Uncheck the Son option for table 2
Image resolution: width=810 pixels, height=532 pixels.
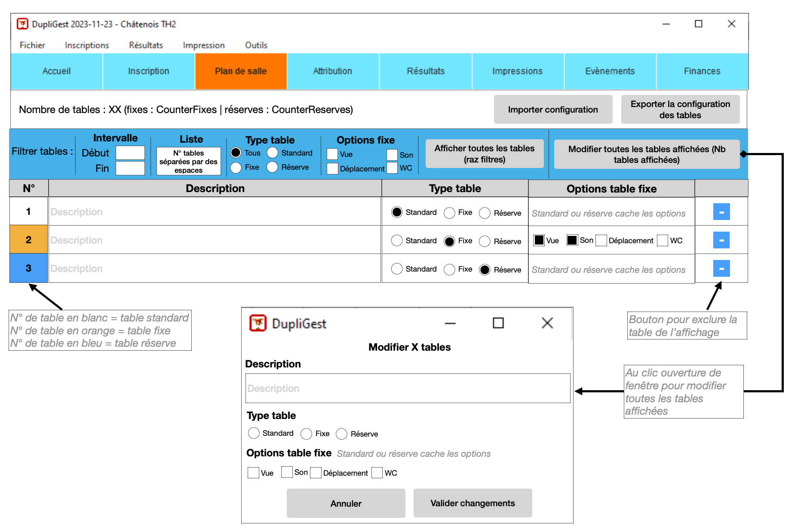coord(572,240)
